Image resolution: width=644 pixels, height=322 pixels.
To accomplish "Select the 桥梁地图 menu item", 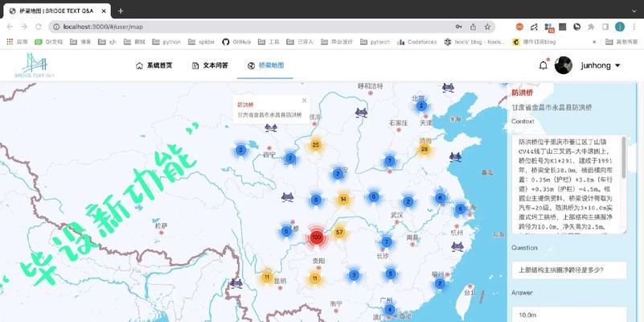I will (266, 65).
